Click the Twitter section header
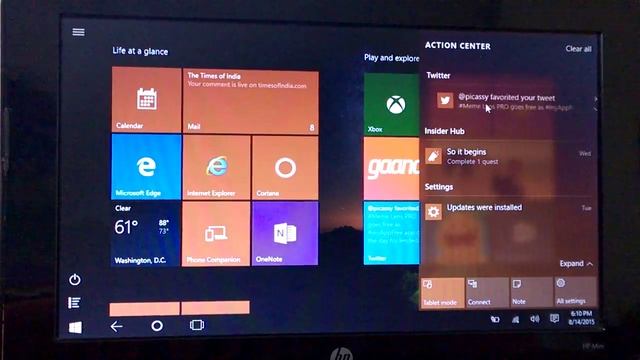Screen dimensions: 640x360 [438, 76]
